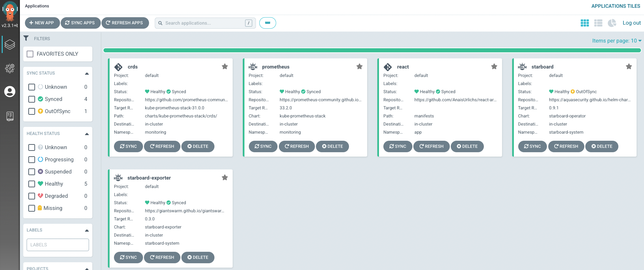
Task: Click Sync Apps button
Action: click(80, 23)
